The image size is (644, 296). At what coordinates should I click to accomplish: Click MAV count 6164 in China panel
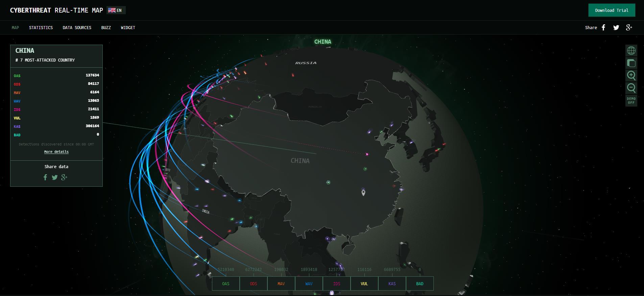pyautogui.click(x=95, y=92)
